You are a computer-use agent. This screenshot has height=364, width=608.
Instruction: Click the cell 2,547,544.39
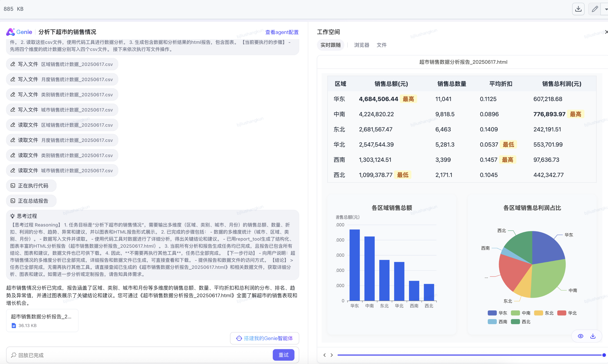(376, 145)
